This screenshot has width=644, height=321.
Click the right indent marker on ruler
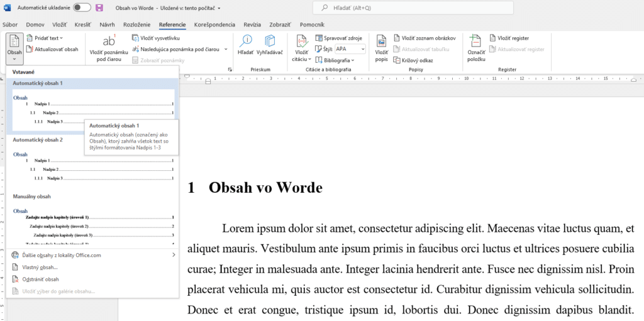point(633,80)
